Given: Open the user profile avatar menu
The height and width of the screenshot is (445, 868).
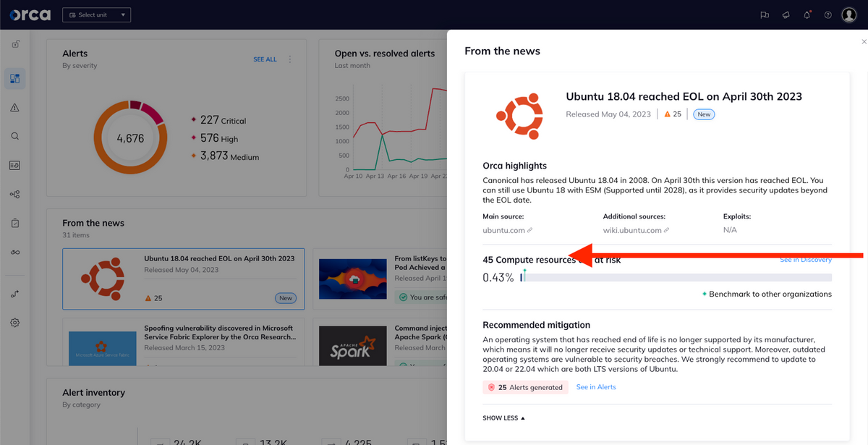Looking at the screenshot, I should coord(848,14).
